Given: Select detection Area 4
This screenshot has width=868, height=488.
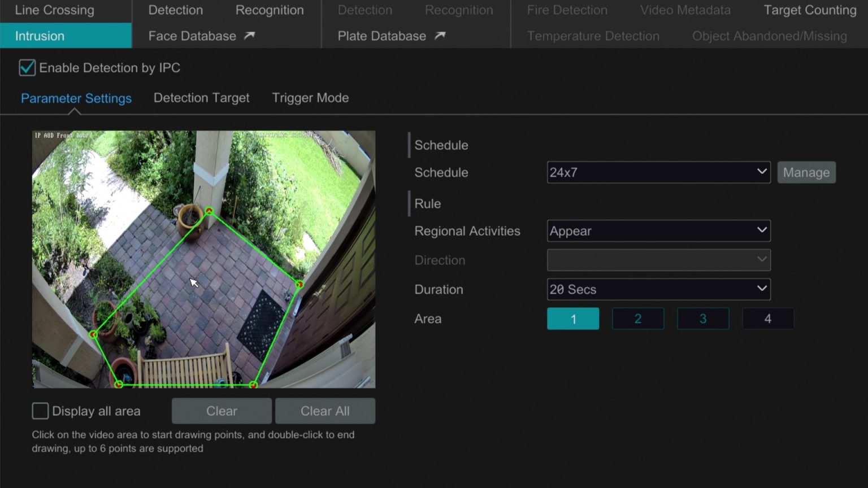Looking at the screenshot, I should pyautogui.click(x=768, y=318).
